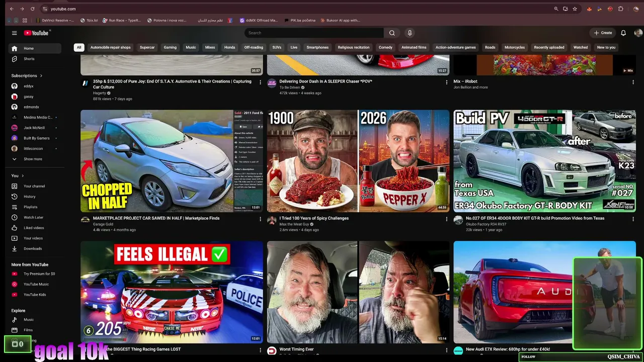Viewport: 644px width, 362px height.
Task: Open Built By Gamers subscription channel
Action: 35,138
